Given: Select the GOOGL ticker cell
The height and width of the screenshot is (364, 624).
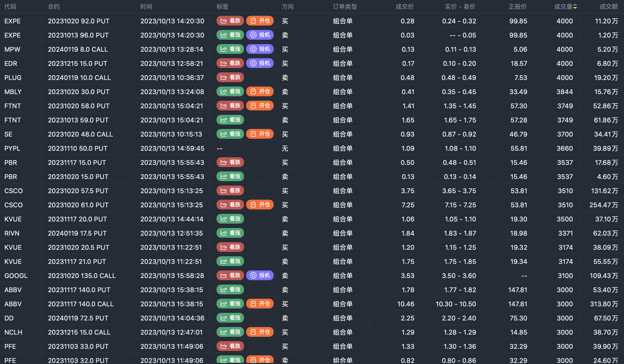Looking at the screenshot, I should [x=16, y=276].
